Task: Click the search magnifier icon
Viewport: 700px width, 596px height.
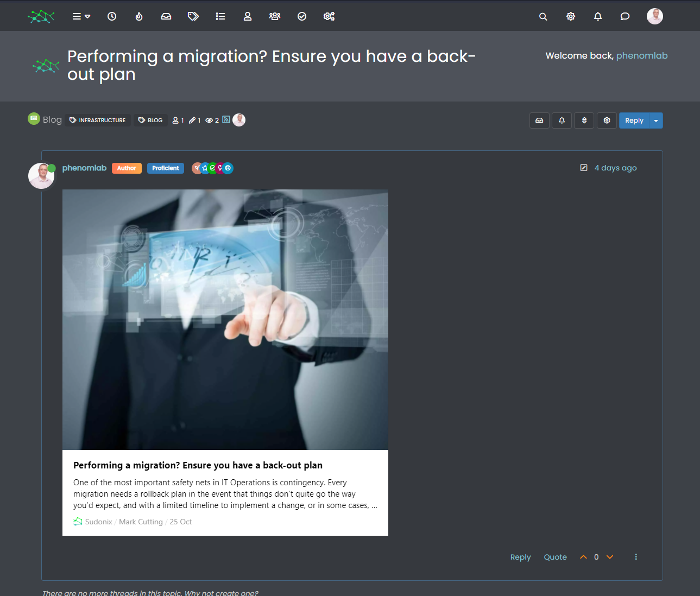Action: [x=543, y=16]
